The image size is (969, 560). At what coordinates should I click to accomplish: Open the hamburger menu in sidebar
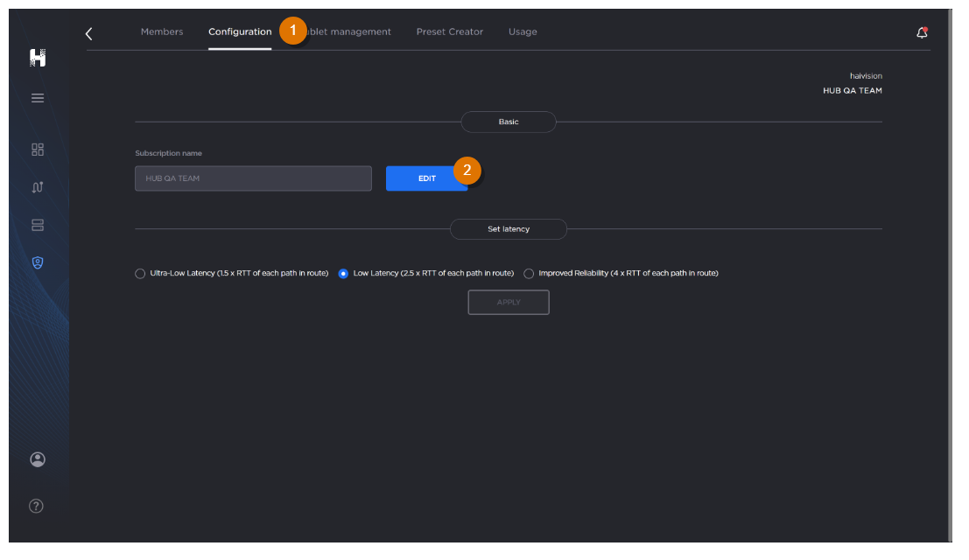tap(38, 98)
